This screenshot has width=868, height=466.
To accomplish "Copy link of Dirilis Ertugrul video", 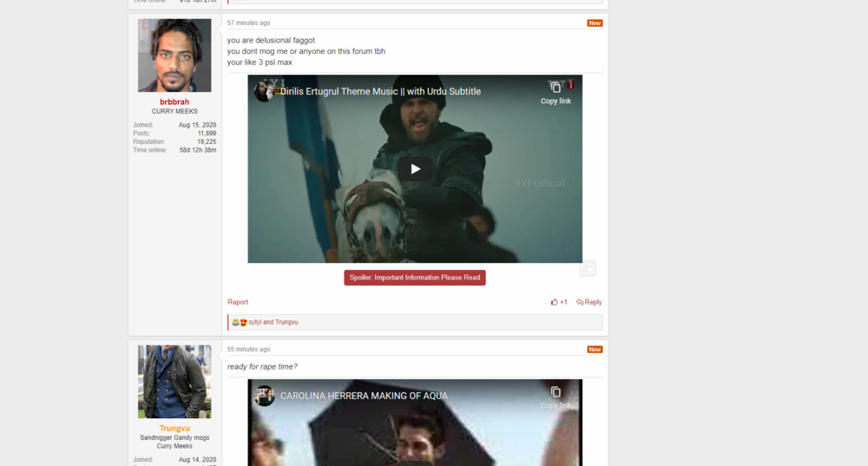I will click(x=556, y=93).
